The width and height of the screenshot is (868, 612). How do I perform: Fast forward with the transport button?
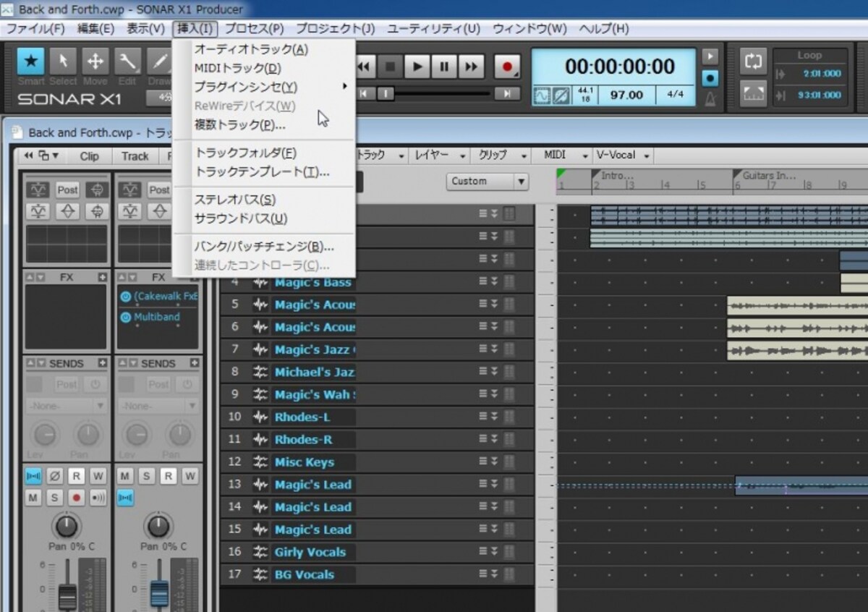471,67
